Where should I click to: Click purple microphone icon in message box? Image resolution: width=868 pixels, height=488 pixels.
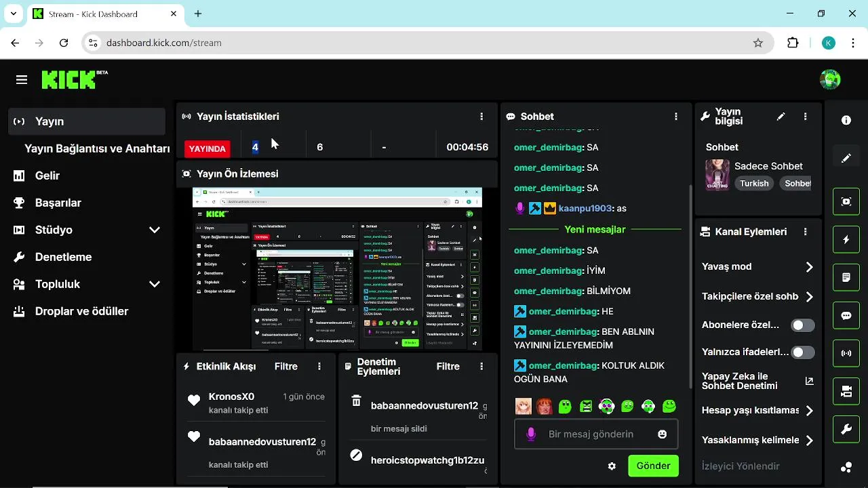click(532, 434)
